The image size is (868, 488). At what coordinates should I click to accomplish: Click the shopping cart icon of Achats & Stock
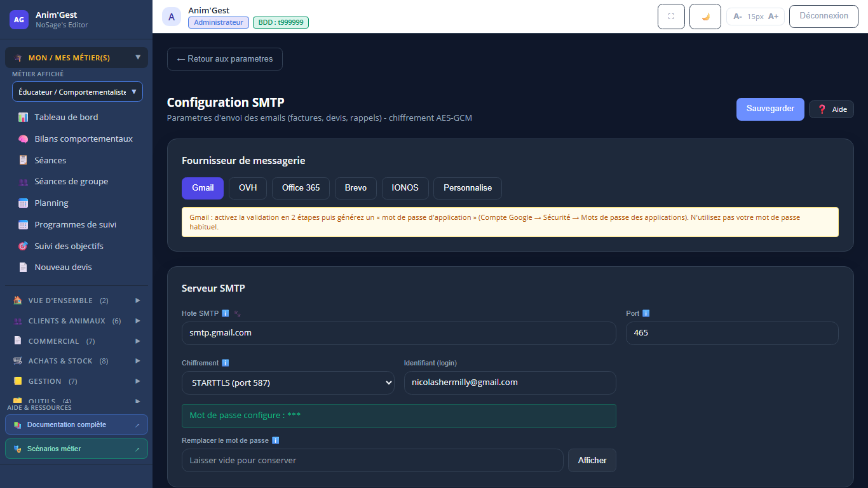point(18,361)
